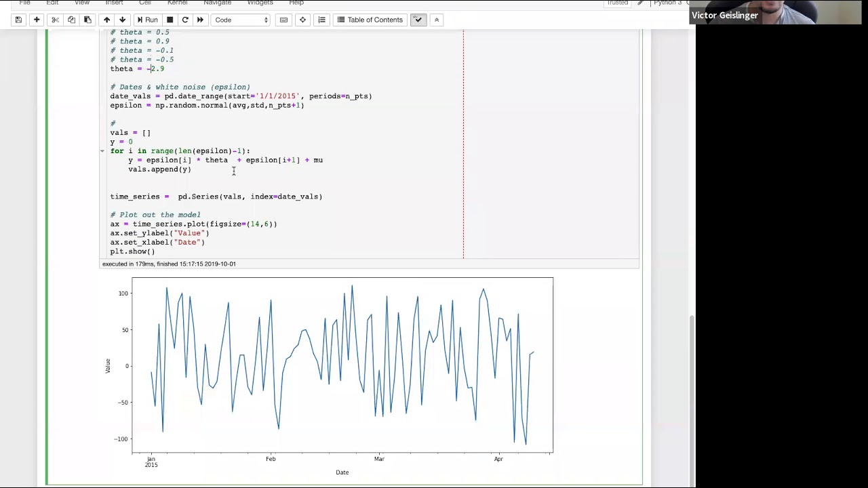
Task: Toggle section numbering list icon
Action: [x=321, y=20]
